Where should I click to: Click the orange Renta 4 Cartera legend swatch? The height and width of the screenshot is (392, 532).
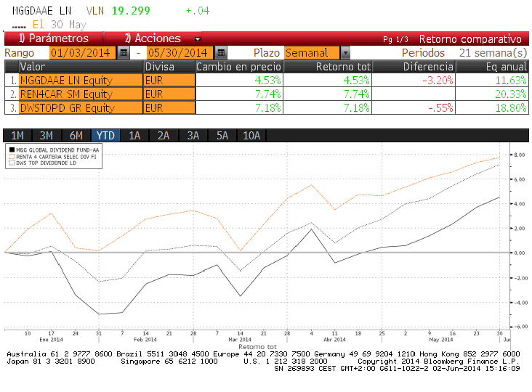pos(12,157)
